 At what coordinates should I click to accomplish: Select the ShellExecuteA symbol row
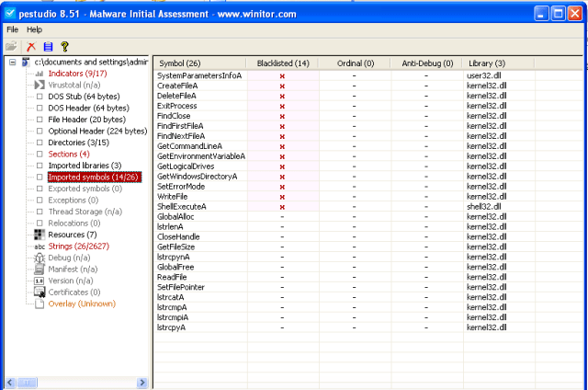(182, 207)
